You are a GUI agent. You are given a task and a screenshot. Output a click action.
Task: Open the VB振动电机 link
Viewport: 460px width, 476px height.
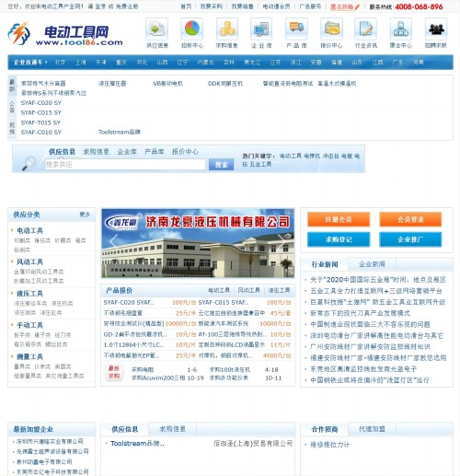pos(168,84)
